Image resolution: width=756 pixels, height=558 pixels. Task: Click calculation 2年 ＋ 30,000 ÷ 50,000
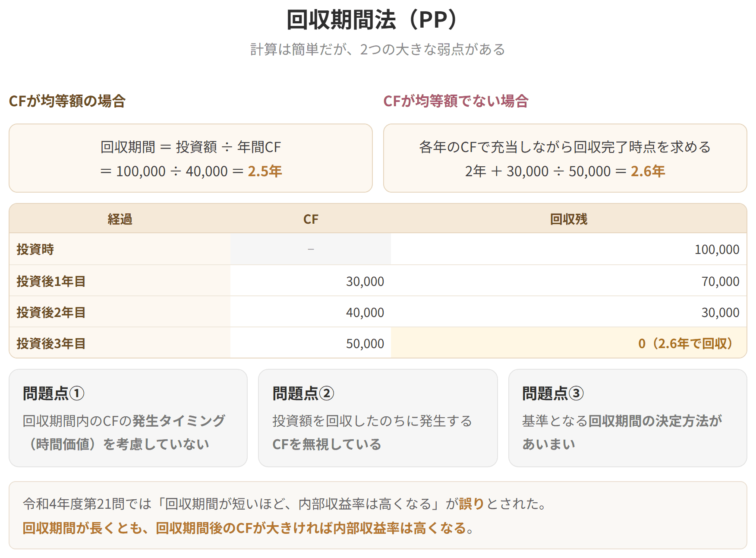coord(538,171)
